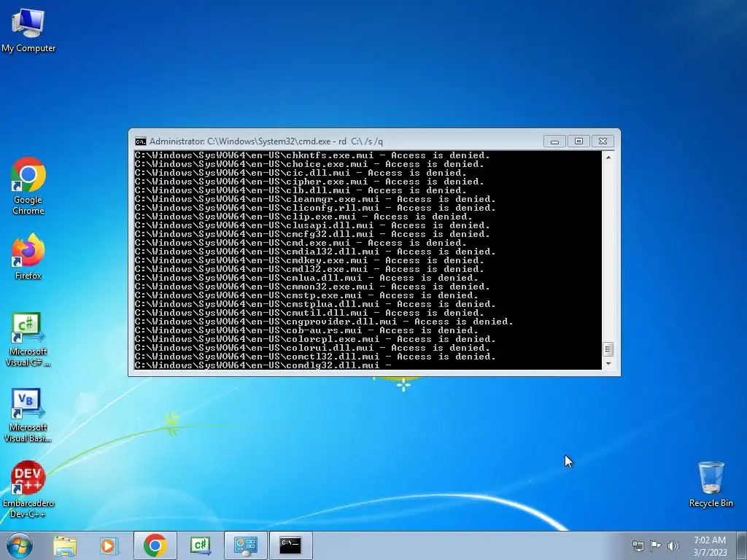Open the volume speaker tray icon
This screenshot has height=560, width=747.
click(x=673, y=546)
